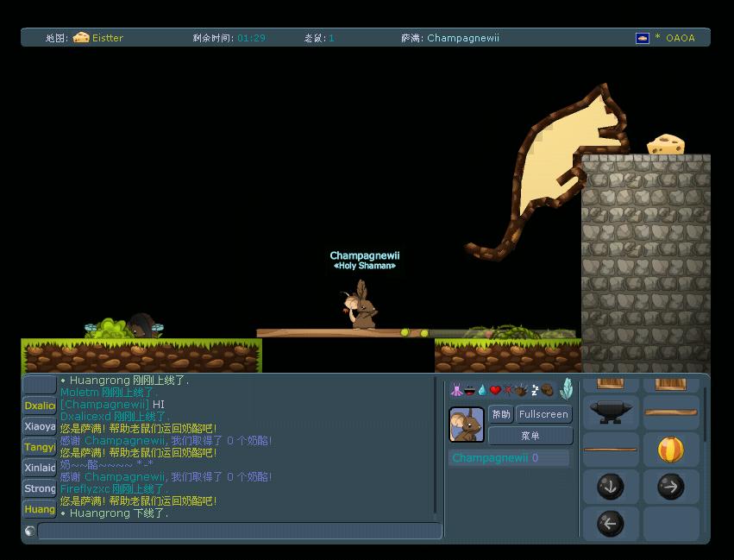Trigger the laughing mouth emote
This screenshot has height=560, width=734.
coord(469,389)
